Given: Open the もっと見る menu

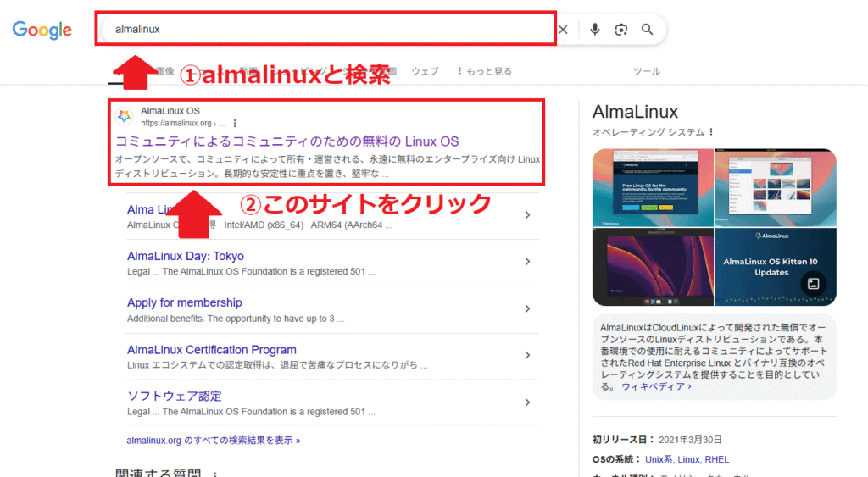Looking at the screenshot, I should click(x=484, y=71).
